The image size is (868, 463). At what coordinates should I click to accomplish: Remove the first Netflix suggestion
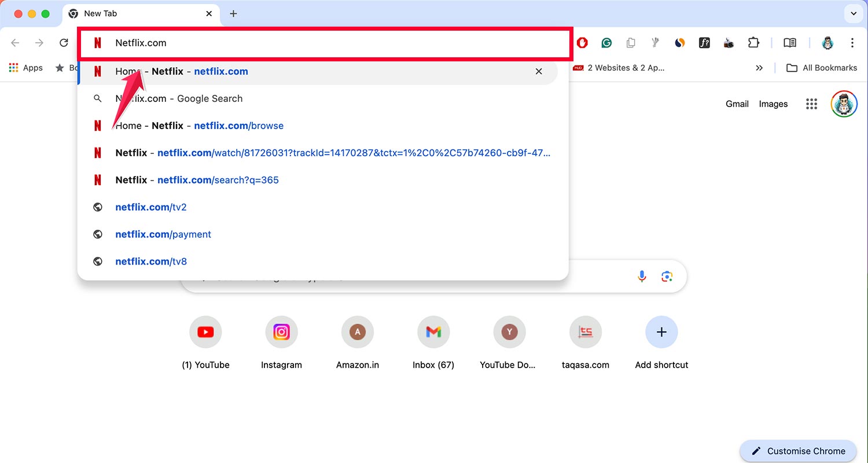point(539,71)
